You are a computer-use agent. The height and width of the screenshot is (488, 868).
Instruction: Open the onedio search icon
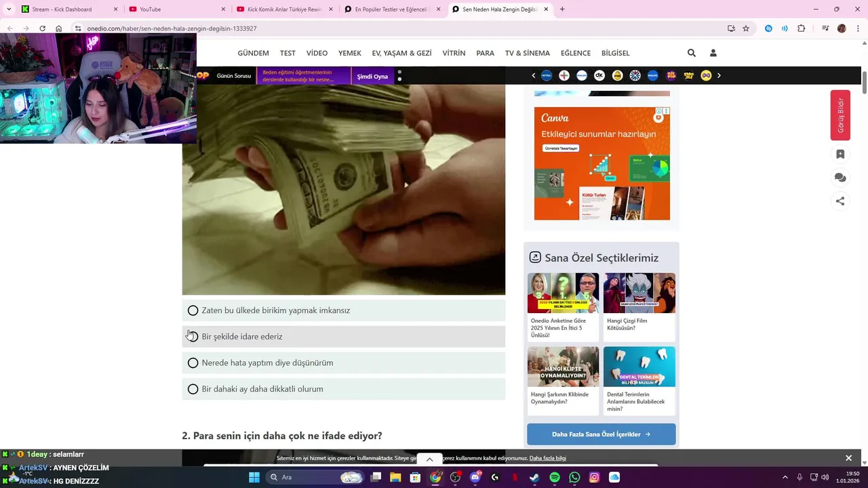691,53
